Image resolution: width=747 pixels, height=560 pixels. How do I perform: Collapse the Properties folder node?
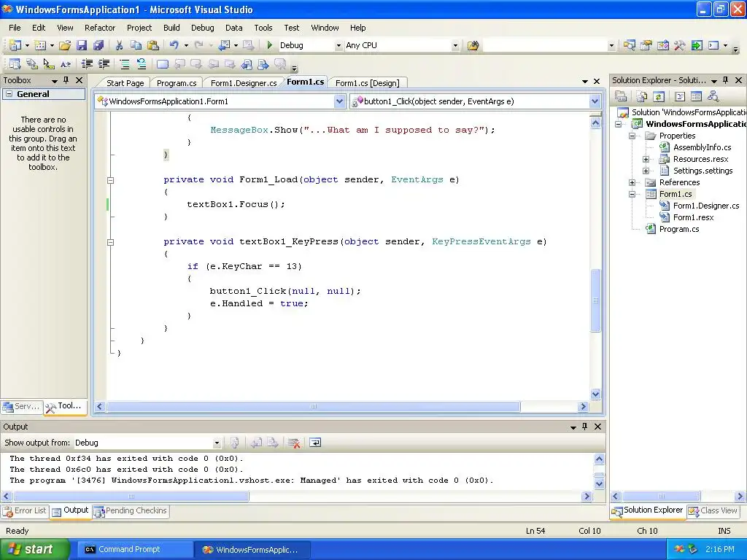pos(632,136)
